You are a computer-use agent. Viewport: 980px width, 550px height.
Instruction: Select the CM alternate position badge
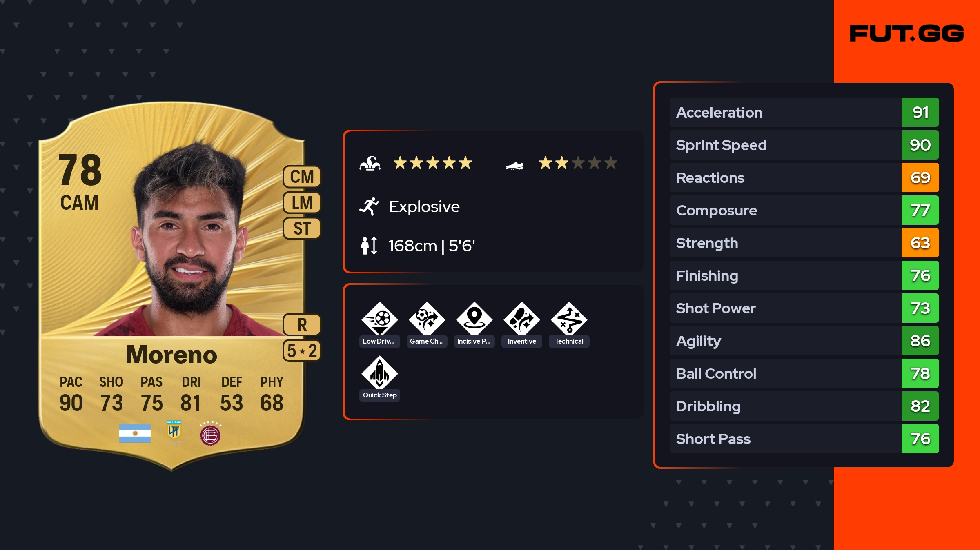pos(302,177)
